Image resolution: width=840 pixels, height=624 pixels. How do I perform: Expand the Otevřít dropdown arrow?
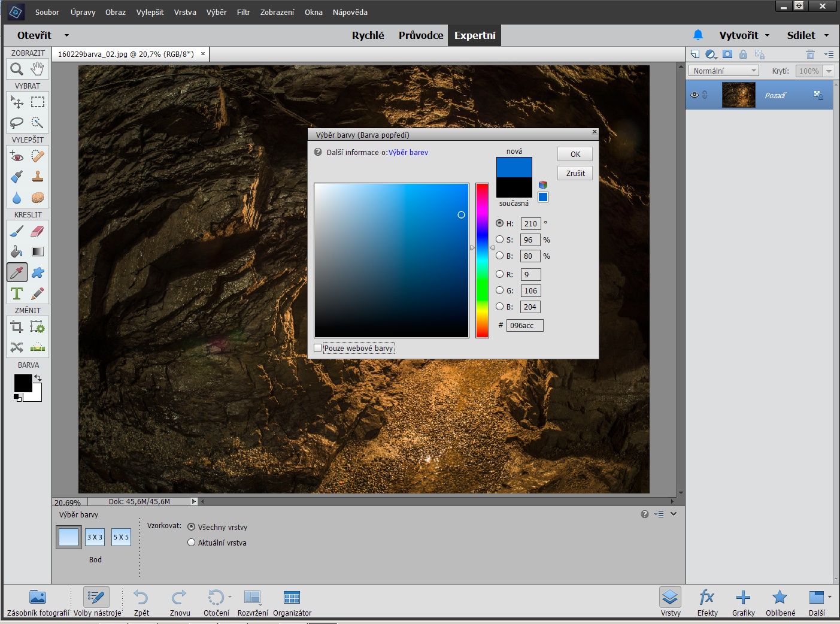(66, 35)
